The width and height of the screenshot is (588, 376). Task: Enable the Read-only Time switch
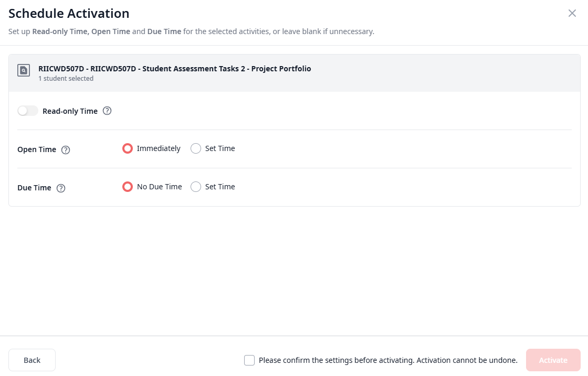[x=28, y=111]
